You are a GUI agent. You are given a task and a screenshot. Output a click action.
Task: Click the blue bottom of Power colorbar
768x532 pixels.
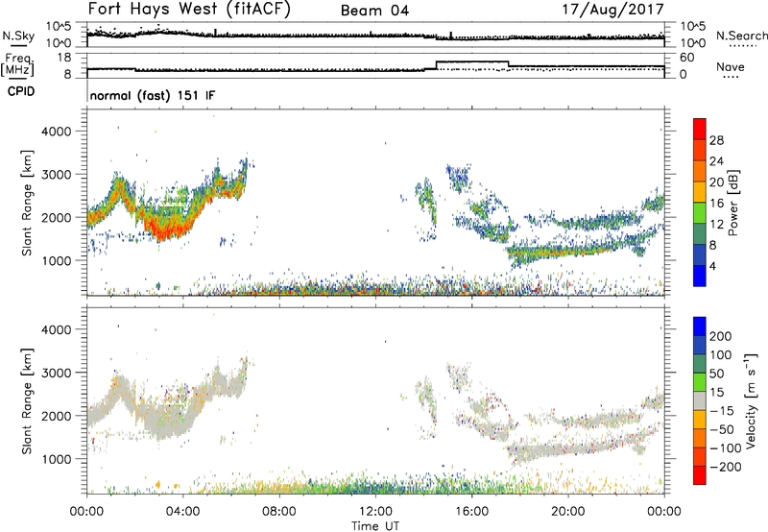click(x=700, y=276)
